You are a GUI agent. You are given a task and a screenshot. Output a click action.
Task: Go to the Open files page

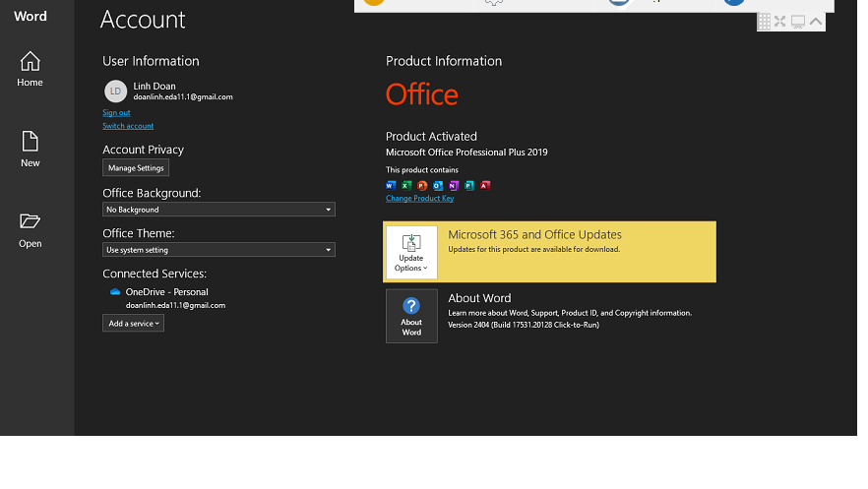[x=30, y=230]
